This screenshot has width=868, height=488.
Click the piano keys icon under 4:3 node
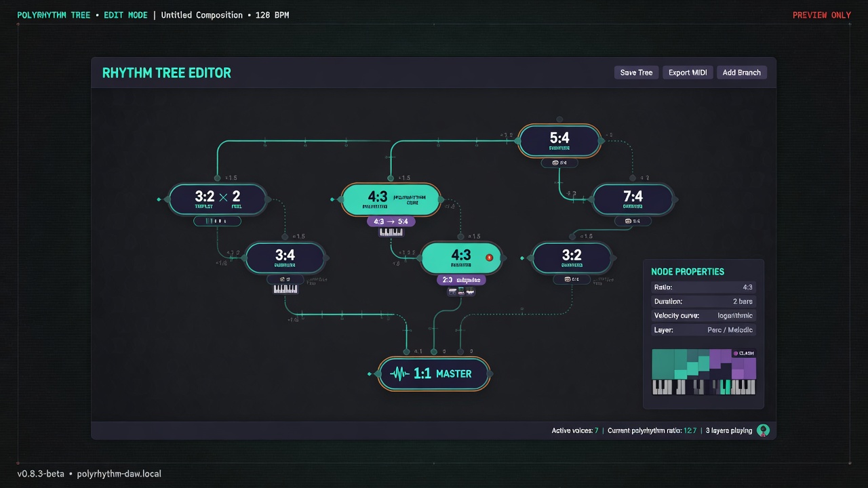(x=391, y=232)
